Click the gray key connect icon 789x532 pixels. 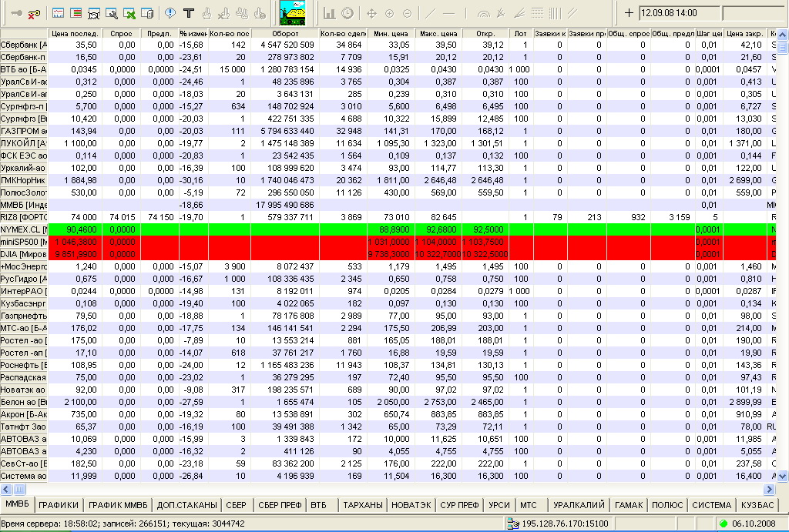click(17, 14)
